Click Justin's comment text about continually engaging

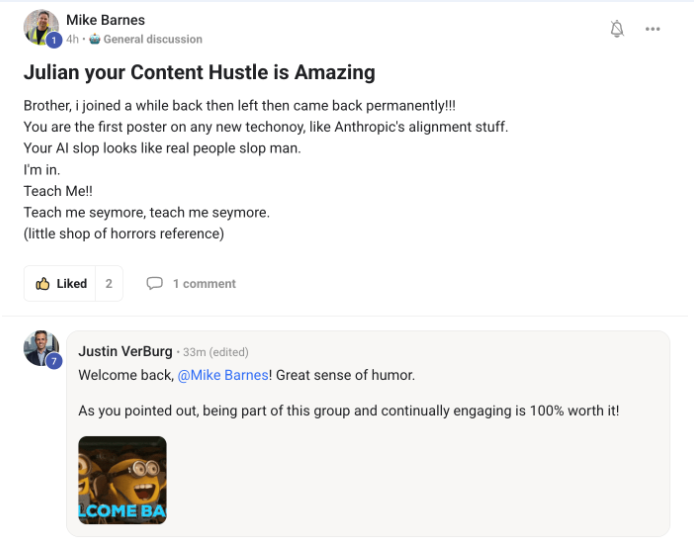click(348, 410)
